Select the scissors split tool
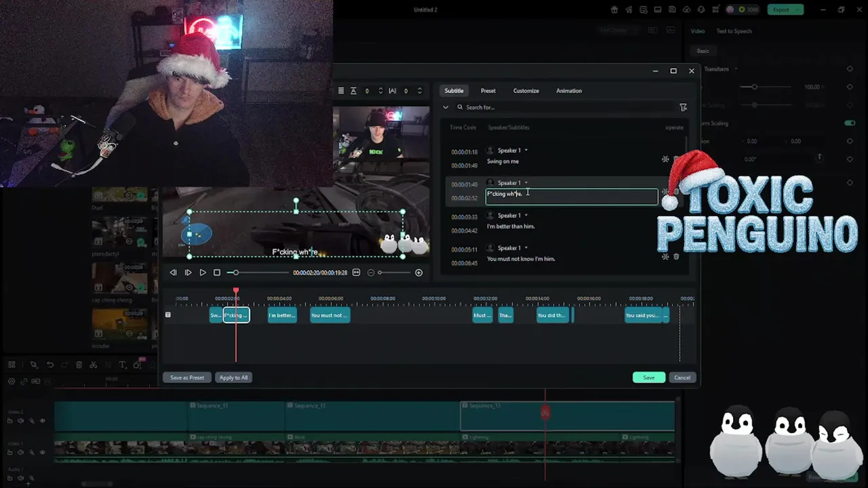The image size is (868, 488). 94,365
